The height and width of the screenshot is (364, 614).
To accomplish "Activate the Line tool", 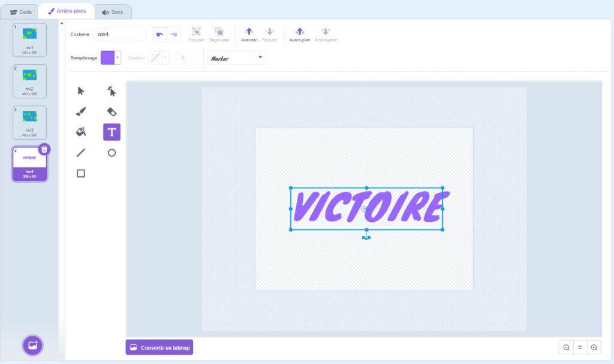I will [81, 153].
